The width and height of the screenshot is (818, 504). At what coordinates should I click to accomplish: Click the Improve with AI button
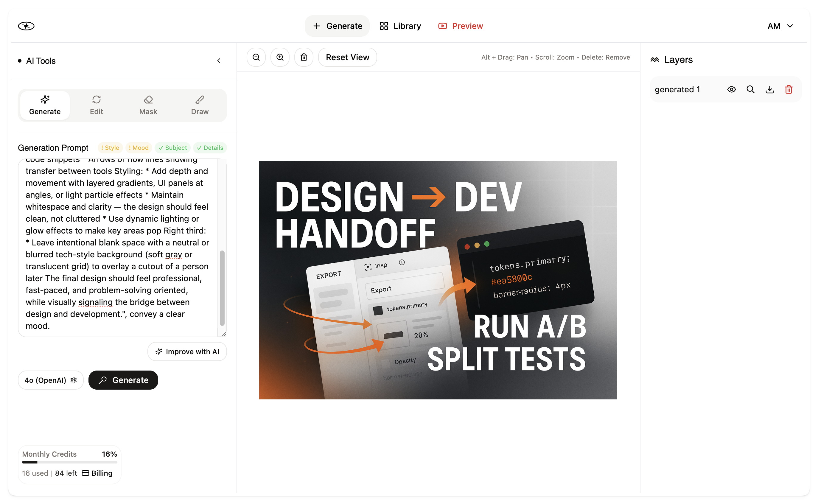(187, 351)
